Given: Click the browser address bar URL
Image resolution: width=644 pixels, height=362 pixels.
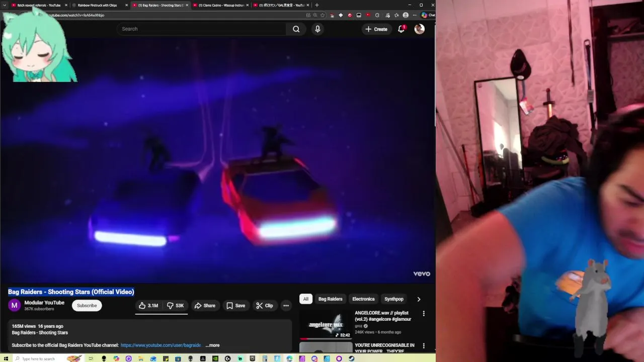Looking at the screenshot, I should [x=75, y=15].
